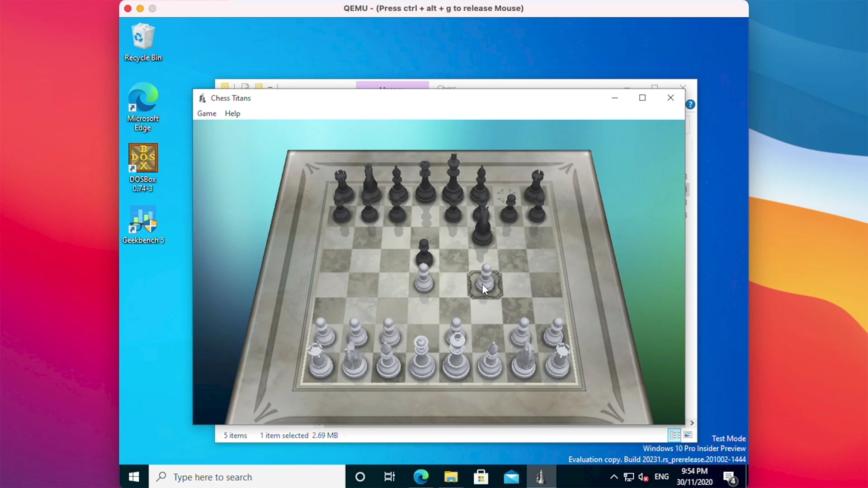Open the Help menu in Chess Titans

(232, 113)
